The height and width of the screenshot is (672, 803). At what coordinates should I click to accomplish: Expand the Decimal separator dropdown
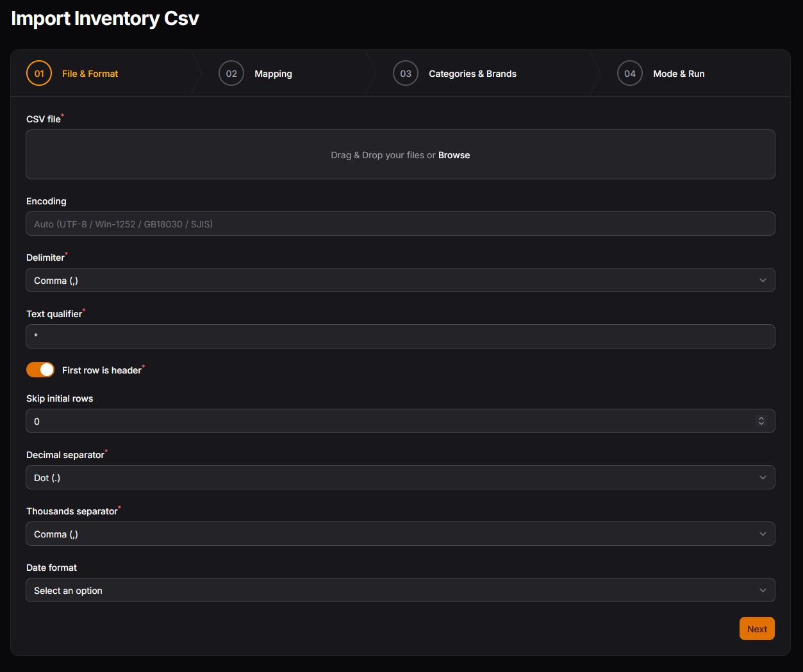coord(400,478)
